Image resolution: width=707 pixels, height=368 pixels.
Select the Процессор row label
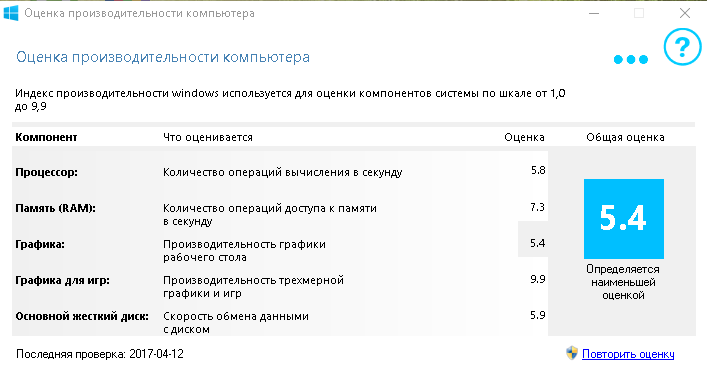[x=46, y=172]
